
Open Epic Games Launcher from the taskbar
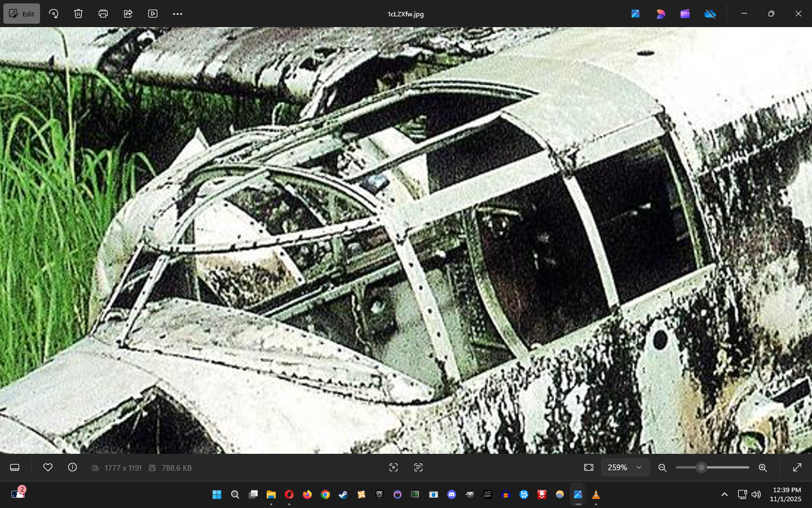(379, 494)
